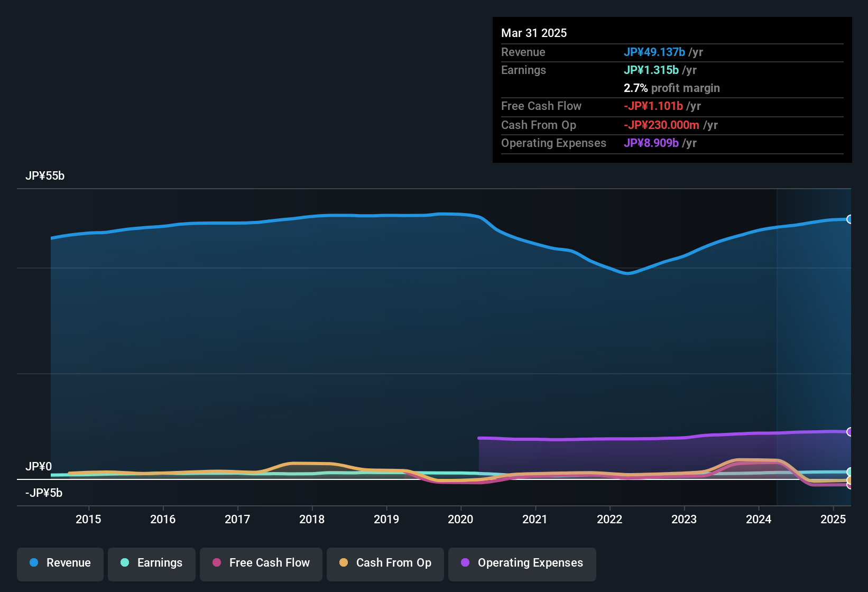This screenshot has height=592, width=868.
Task: Click the 2025 x-axis label
Action: (833, 519)
